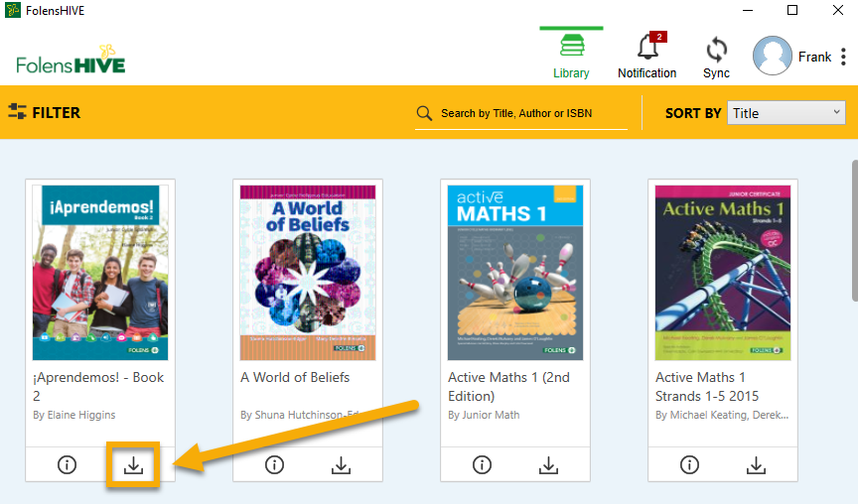Click the title "A World of Beliefs"
Screen dimensions: 858x504
295,377
